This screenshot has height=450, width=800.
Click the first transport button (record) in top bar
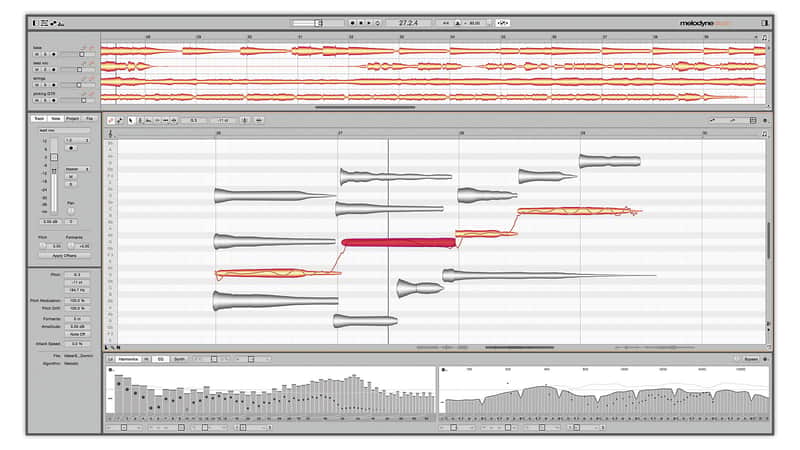[x=352, y=23]
